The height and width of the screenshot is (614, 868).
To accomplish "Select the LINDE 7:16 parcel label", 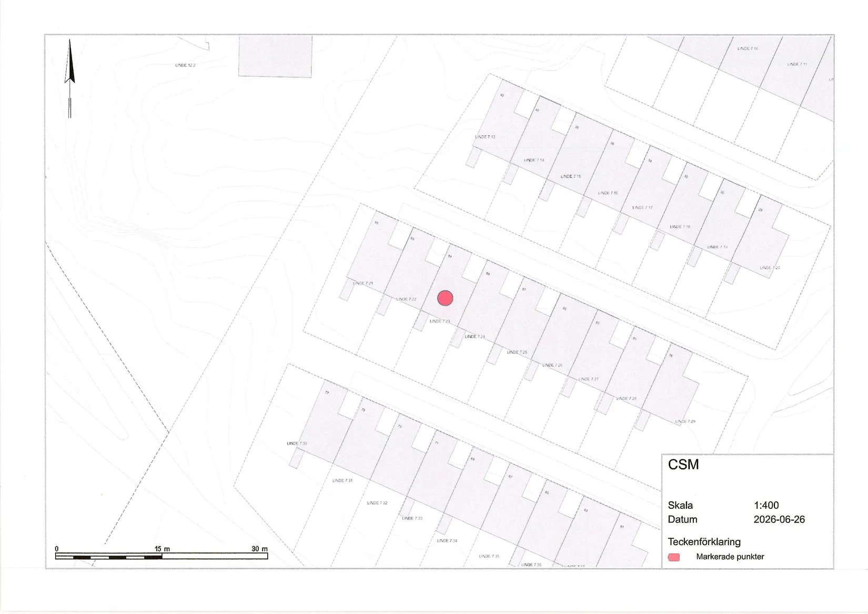I will 608,193.
